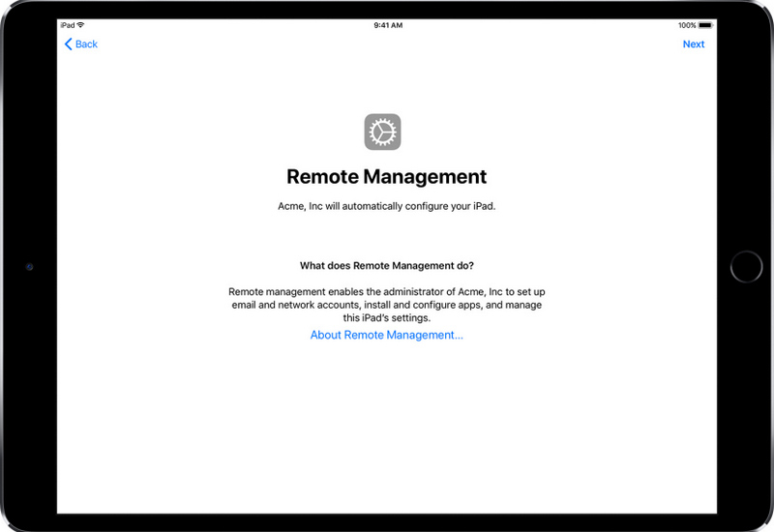The height and width of the screenshot is (532, 774).
Task: Tap Next to continue setup
Action: [693, 44]
